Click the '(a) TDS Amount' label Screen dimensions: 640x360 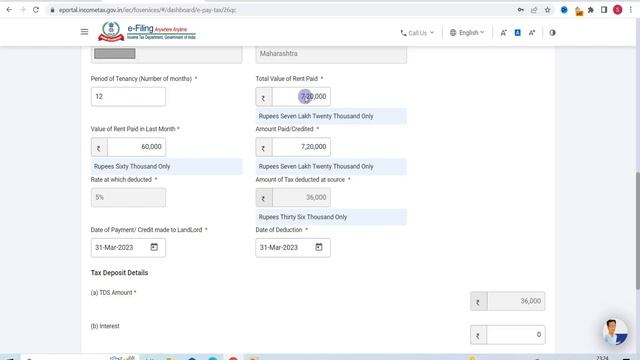click(x=113, y=293)
